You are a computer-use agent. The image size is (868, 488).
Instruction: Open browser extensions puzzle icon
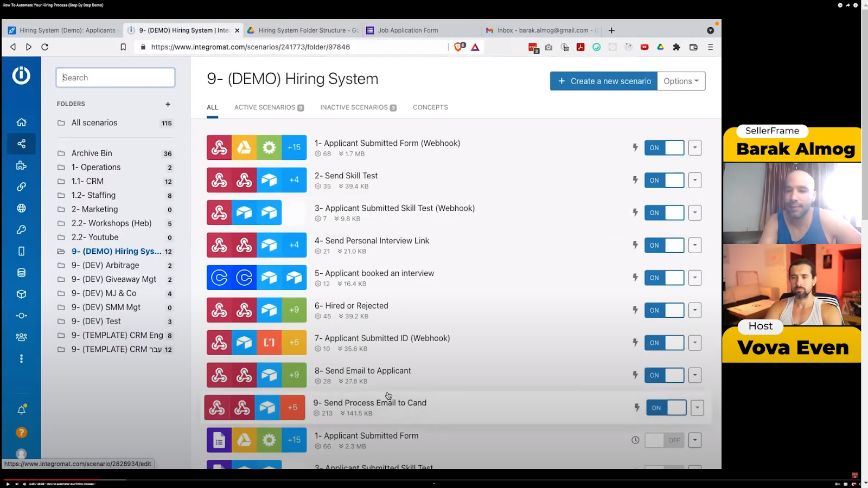pyautogui.click(x=676, y=47)
